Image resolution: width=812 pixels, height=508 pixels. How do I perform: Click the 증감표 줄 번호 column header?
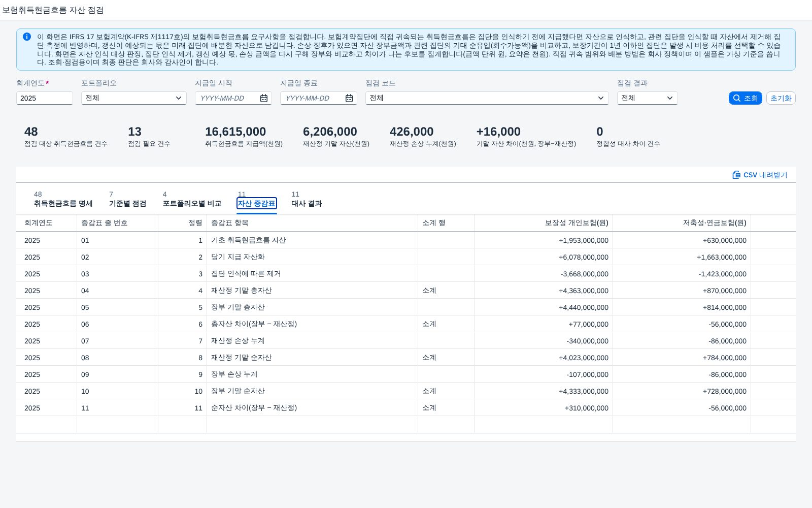[x=117, y=223]
